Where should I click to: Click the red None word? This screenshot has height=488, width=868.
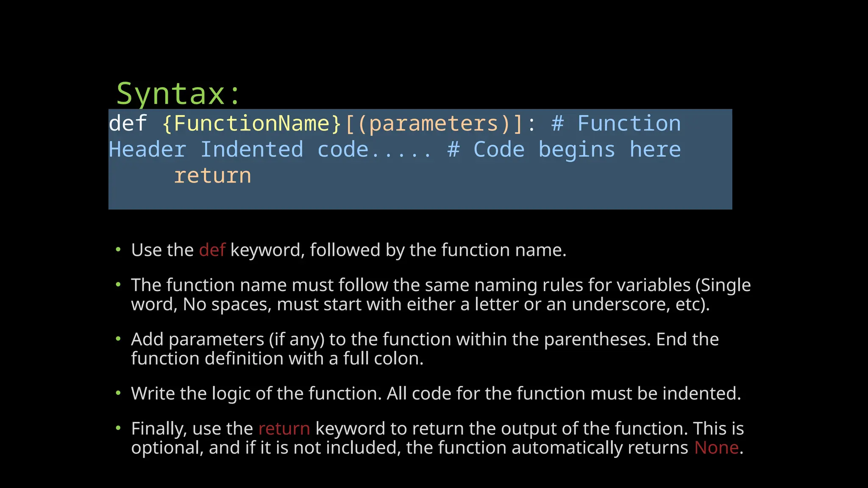[716, 448]
